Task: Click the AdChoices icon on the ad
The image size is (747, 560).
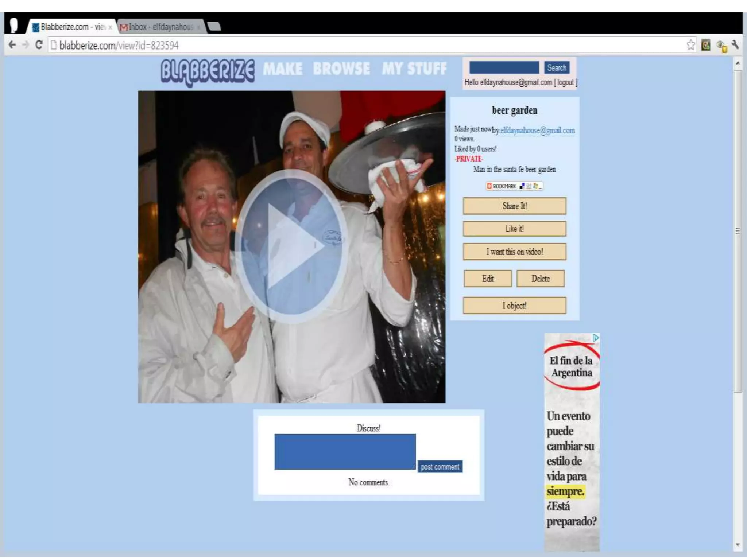Action: tap(596, 338)
